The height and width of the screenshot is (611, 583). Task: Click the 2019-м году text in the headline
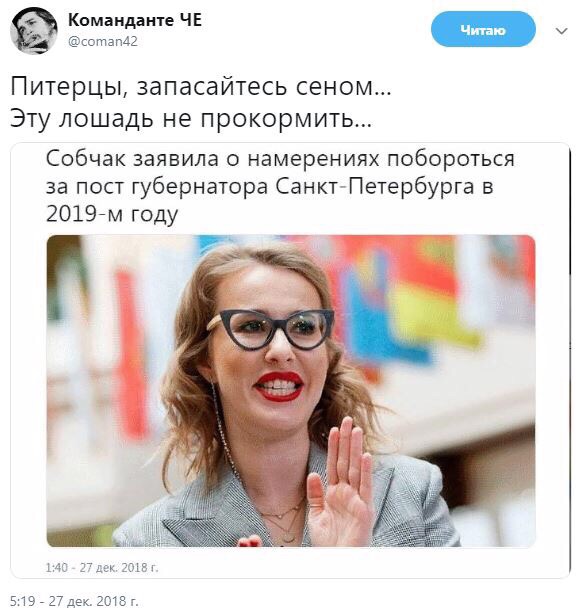point(112,214)
